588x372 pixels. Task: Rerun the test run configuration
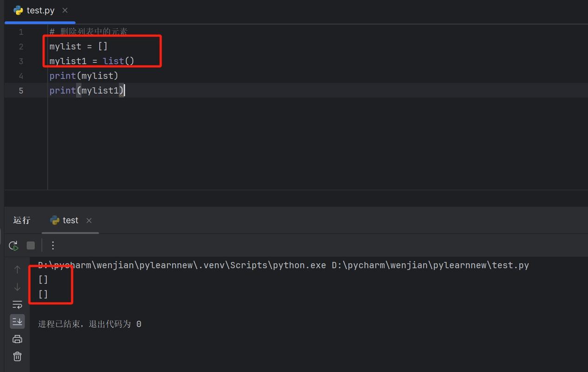(x=13, y=245)
